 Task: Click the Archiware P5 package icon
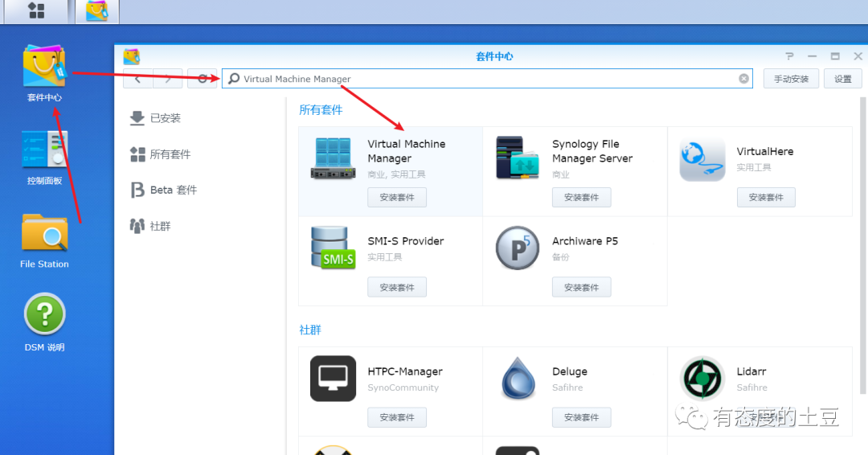tap(518, 248)
